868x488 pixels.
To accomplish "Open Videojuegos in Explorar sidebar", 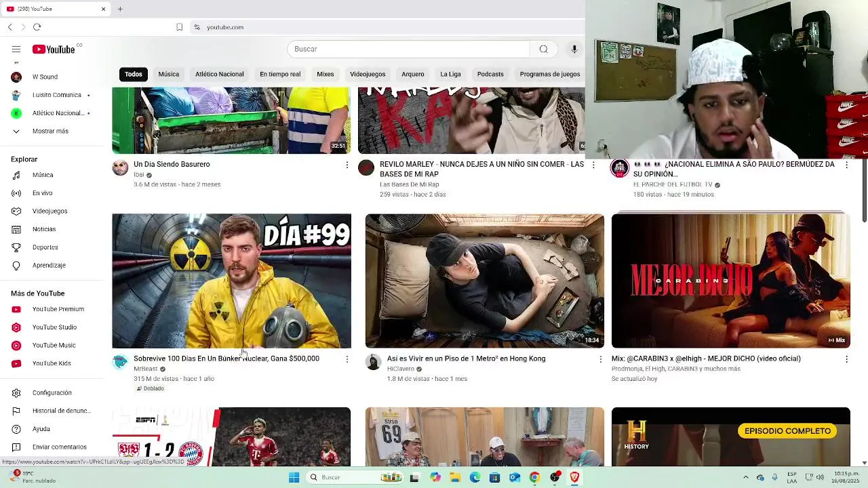I will pyautogui.click(x=51, y=211).
